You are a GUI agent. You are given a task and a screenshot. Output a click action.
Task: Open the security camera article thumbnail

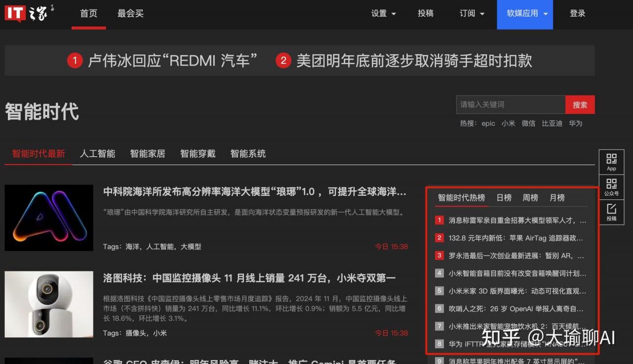point(49,304)
